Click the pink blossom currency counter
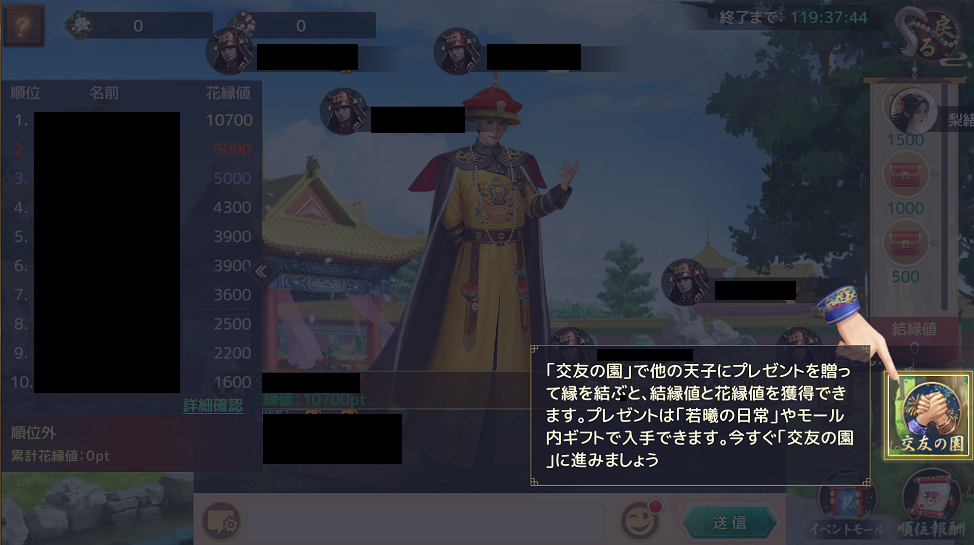This screenshot has width=974, height=545. point(303,25)
